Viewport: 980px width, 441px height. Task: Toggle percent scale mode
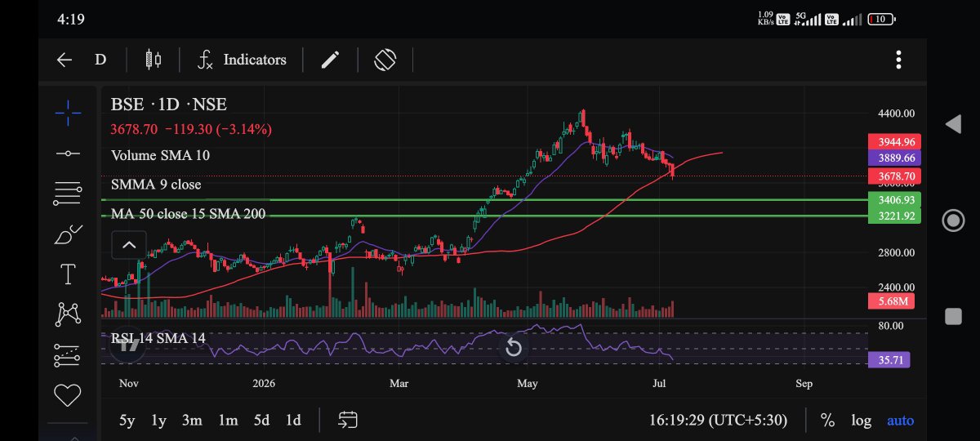coord(827,421)
